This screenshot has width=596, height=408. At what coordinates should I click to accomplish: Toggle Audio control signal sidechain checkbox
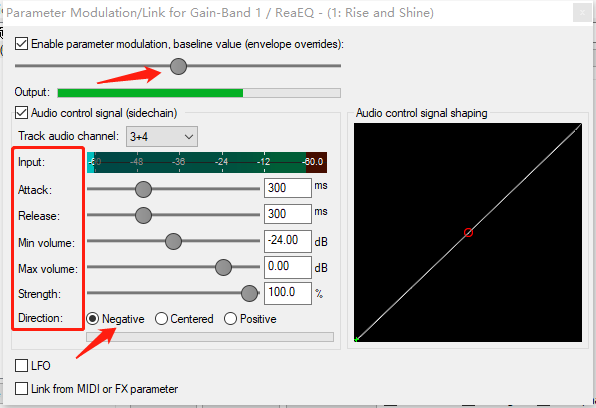[x=21, y=113]
